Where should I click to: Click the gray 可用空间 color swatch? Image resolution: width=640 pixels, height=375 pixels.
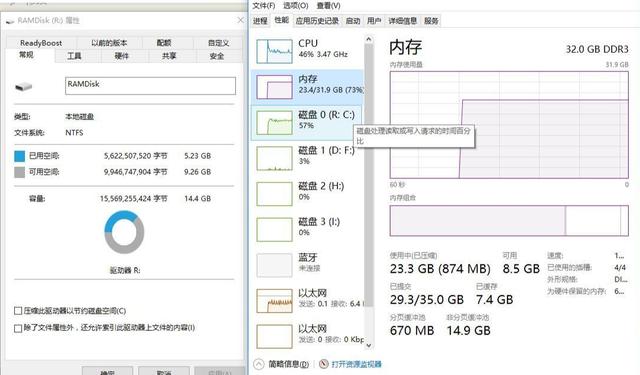pos(20,172)
